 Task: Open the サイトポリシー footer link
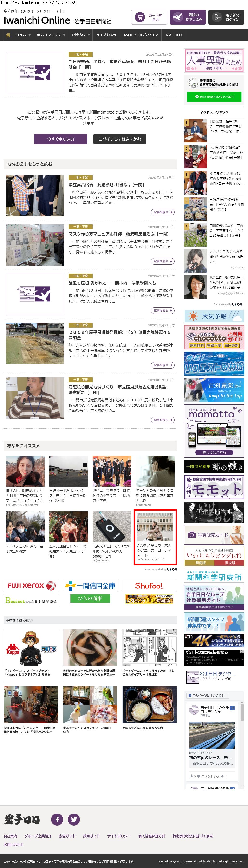pyautogui.click(x=119, y=836)
